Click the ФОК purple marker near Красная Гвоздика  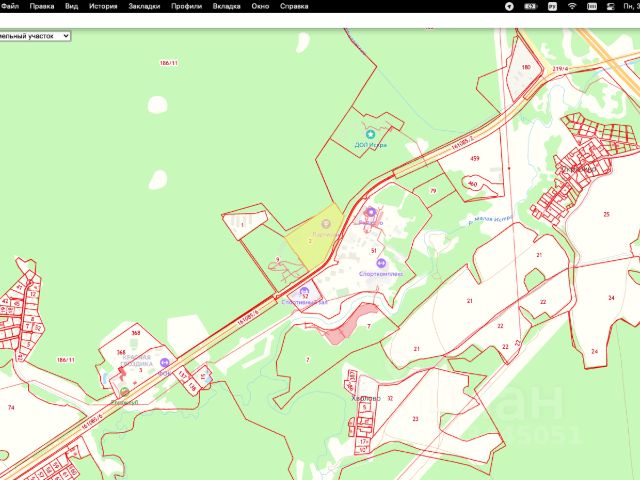coord(164,362)
